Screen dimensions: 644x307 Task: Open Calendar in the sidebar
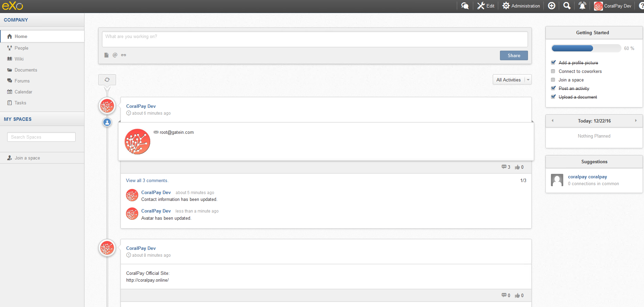(x=23, y=92)
